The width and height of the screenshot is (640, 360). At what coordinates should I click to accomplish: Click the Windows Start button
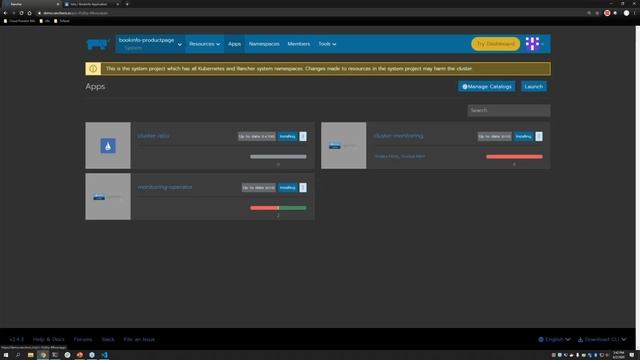(x=6, y=355)
